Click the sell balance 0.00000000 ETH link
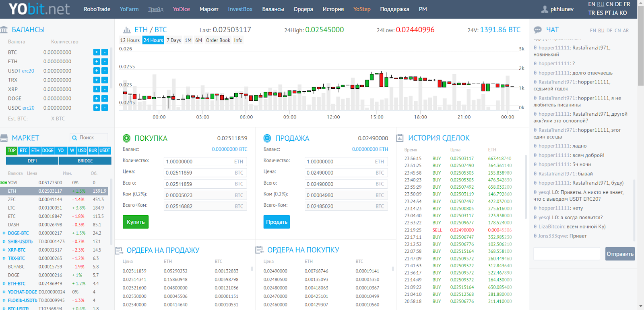 370,149
